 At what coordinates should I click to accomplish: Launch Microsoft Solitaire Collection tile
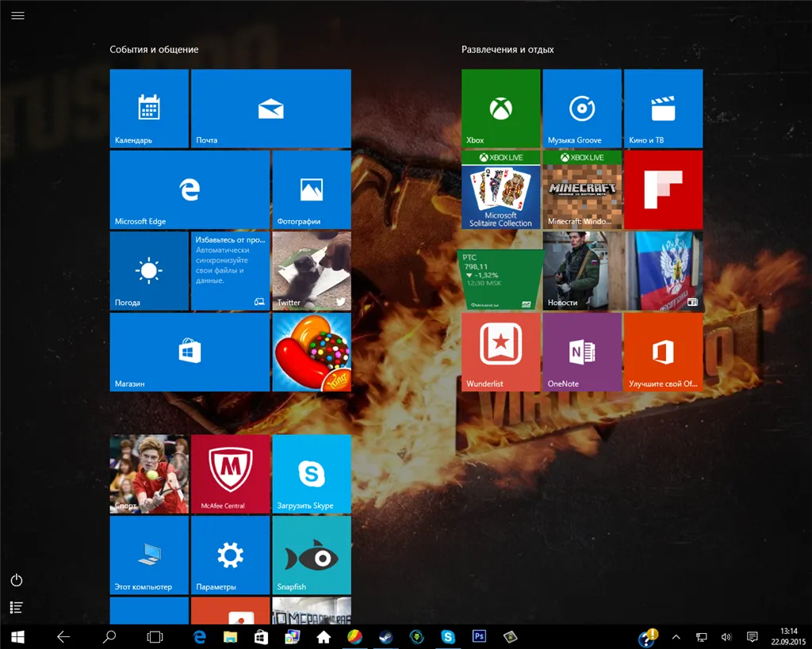(501, 190)
